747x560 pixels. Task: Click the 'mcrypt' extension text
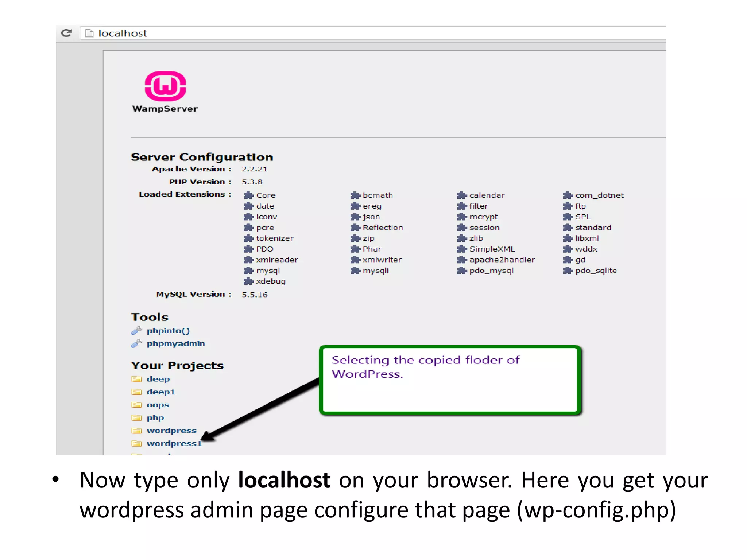click(x=484, y=217)
